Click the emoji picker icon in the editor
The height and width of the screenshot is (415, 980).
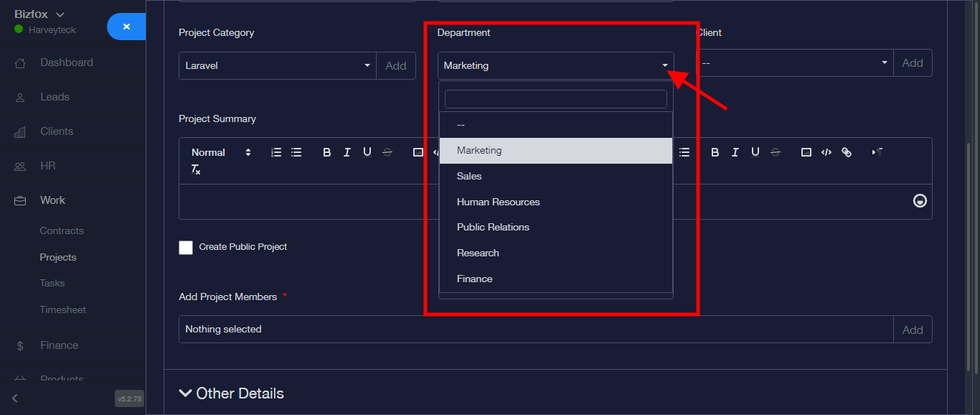919,201
